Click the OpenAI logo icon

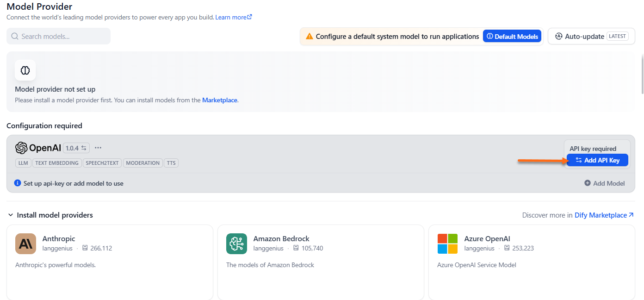pos(21,148)
